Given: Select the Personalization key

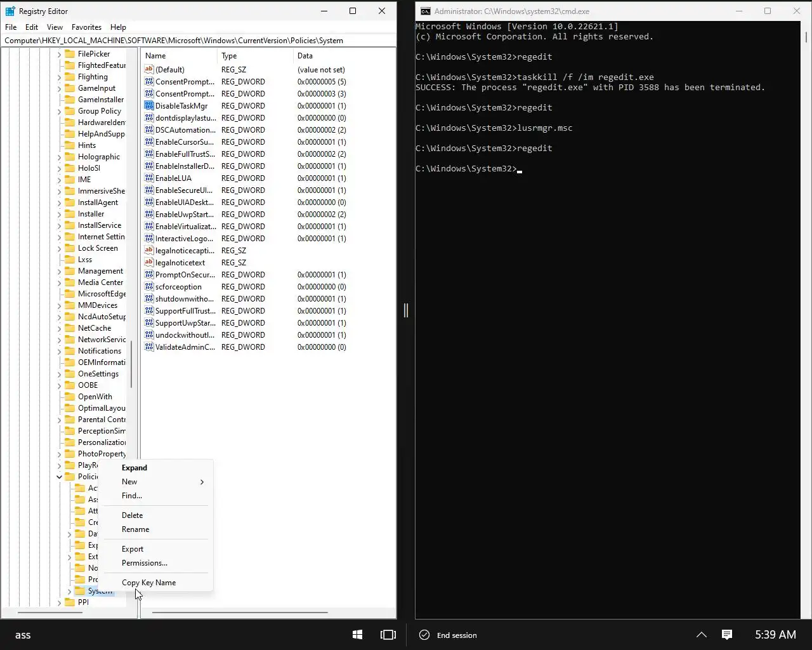Looking at the screenshot, I should coord(101,442).
